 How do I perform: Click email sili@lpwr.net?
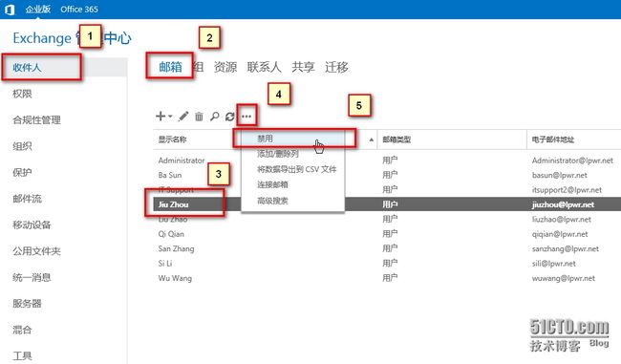click(x=554, y=264)
